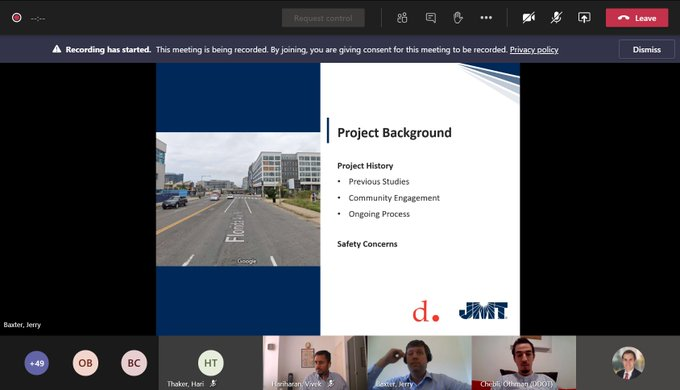Open the meeting chat
This screenshot has width=680, height=390.
click(431, 18)
